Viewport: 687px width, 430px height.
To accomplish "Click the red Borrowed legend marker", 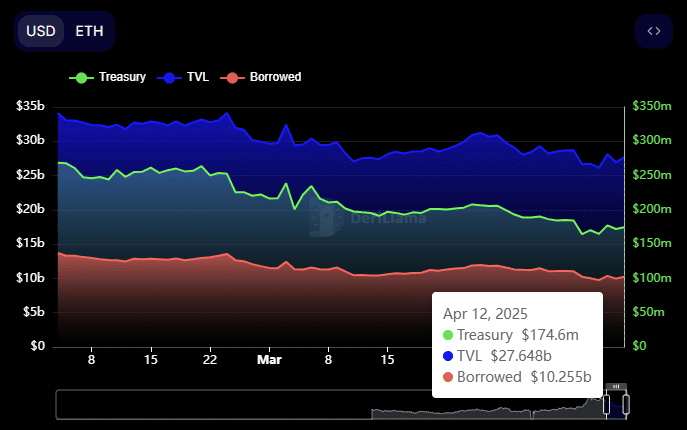I will pos(233,77).
